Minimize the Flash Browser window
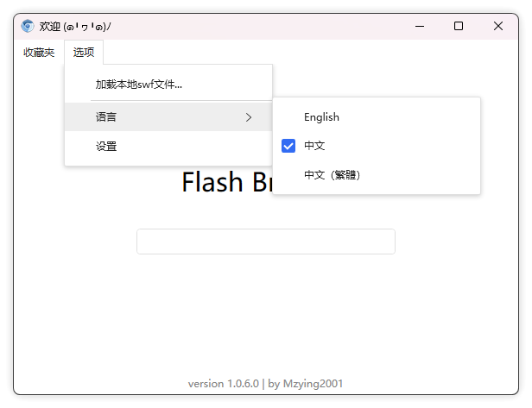Image resolution: width=532 pixels, height=408 pixels. (x=419, y=26)
